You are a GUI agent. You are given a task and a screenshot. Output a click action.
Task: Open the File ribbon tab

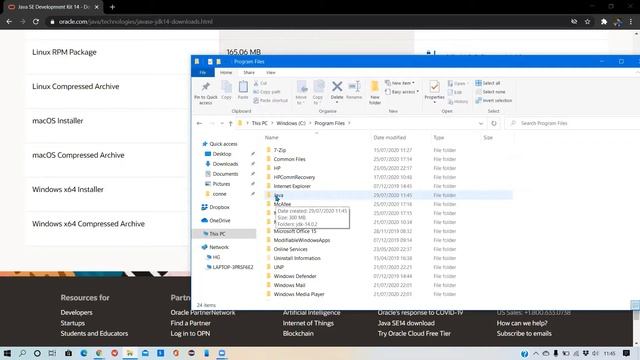[203, 72]
